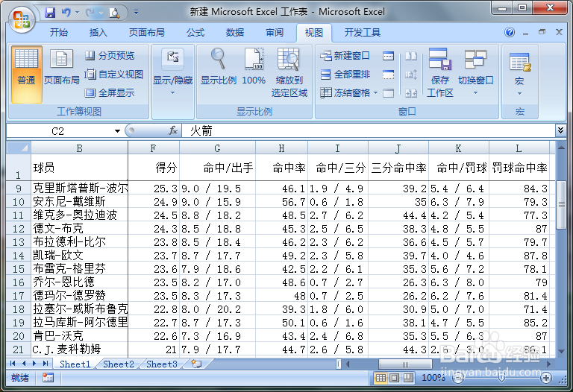The height and width of the screenshot is (392, 573).
Task: Select the Sheet1 tab
Action: [x=75, y=364]
